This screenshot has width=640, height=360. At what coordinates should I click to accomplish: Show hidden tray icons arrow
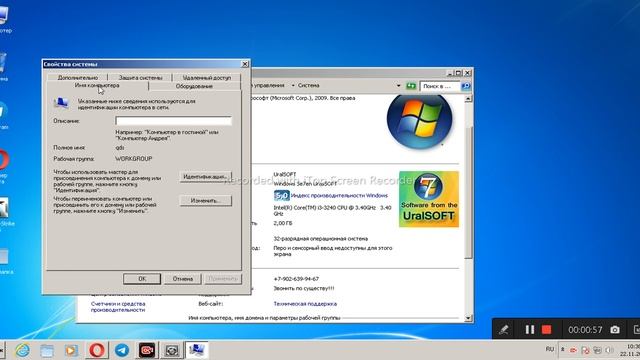point(562,349)
